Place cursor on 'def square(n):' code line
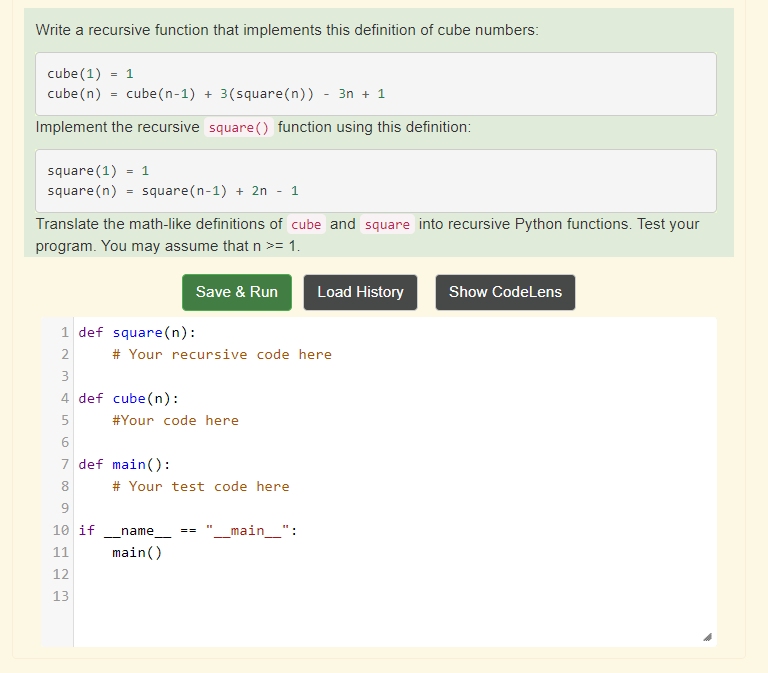768x673 pixels. [x=137, y=333]
